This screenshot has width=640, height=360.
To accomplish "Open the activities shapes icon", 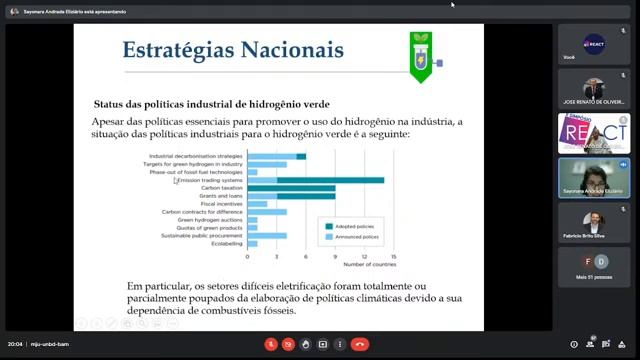I will (x=622, y=344).
